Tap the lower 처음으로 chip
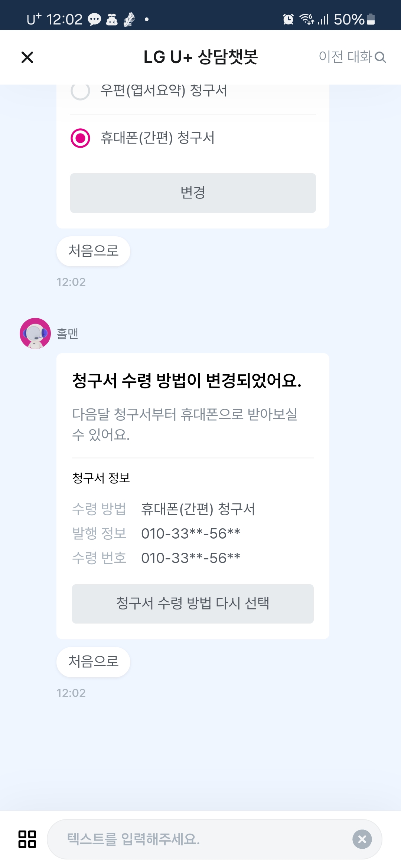This screenshot has height=868, width=401. (x=93, y=662)
